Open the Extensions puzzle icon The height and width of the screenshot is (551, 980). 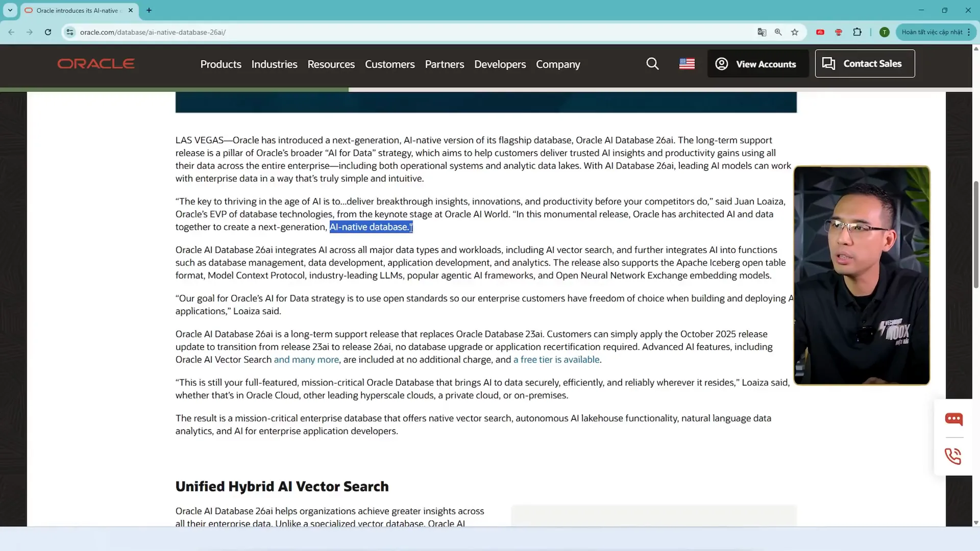click(x=857, y=32)
